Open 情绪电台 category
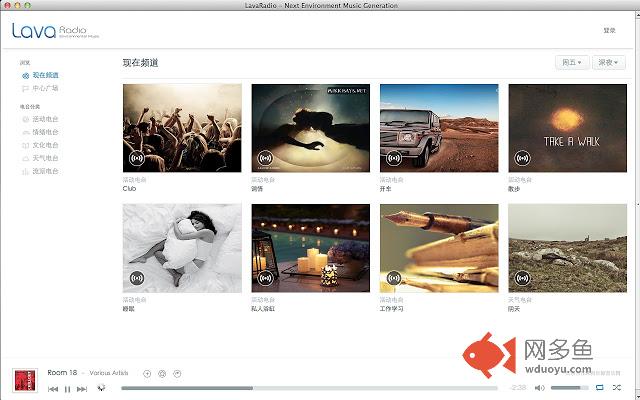Viewport: 640px width, 400px height. coord(40,132)
